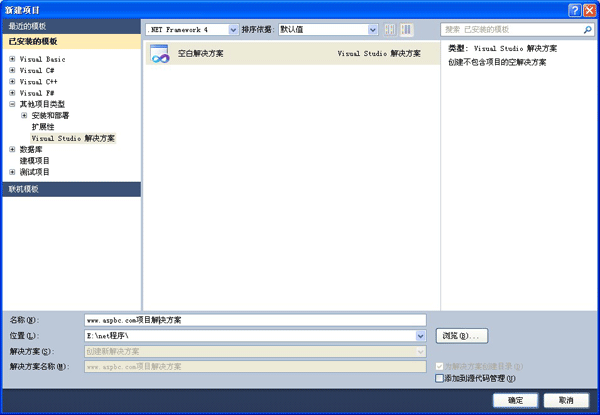Image resolution: width=600 pixels, height=415 pixels.
Task: Open the 排序依据 默认值 dropdown
Action: tap(373, 30)
